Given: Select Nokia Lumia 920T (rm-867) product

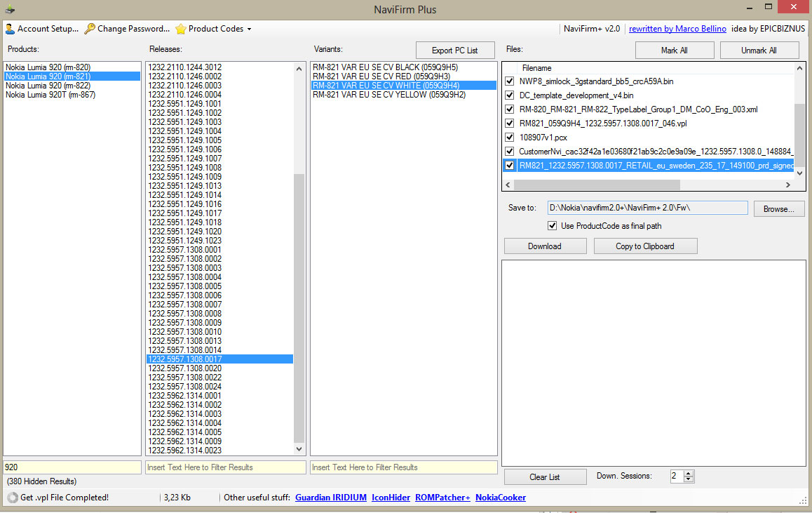Looking at the screenshot, I should point(72,95).
